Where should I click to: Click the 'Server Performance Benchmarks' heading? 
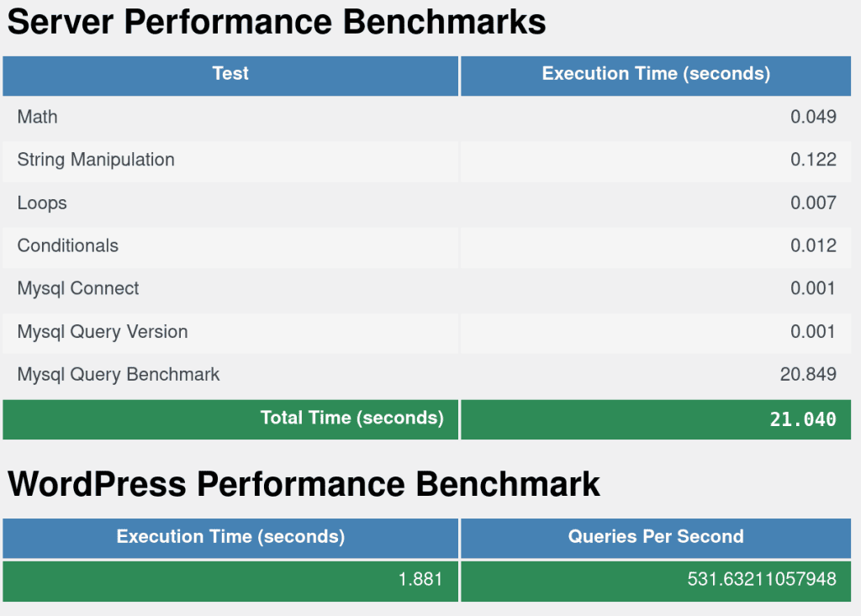click(x=276, y=22)
